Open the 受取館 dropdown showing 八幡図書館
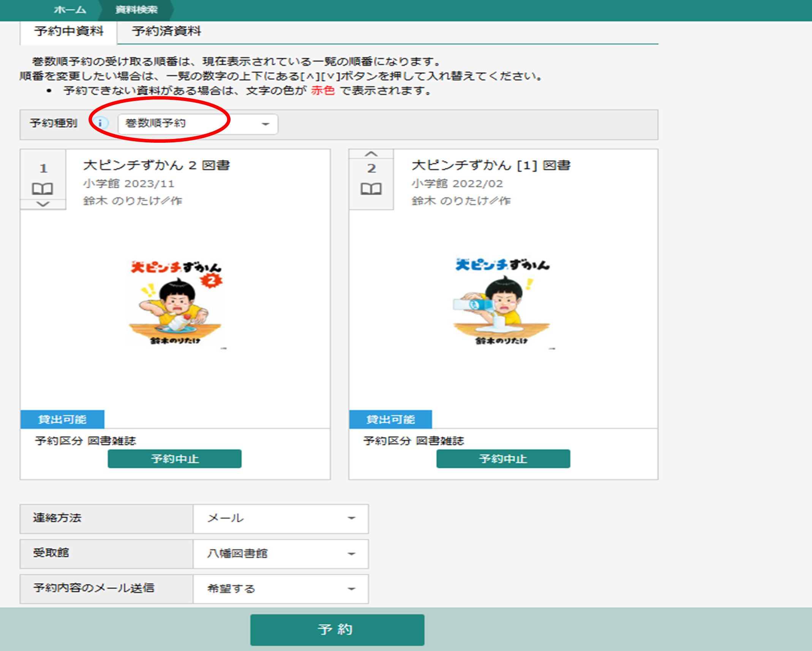The height and width of the screenshot is (651, 812). tap(281, 554)
